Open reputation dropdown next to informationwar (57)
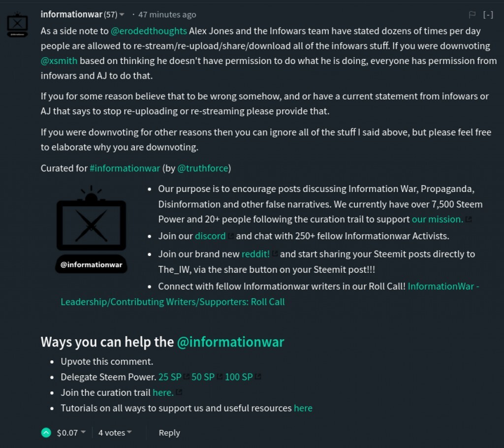The width and height of the screenshot is (504, 448). [x=122, y=14]
